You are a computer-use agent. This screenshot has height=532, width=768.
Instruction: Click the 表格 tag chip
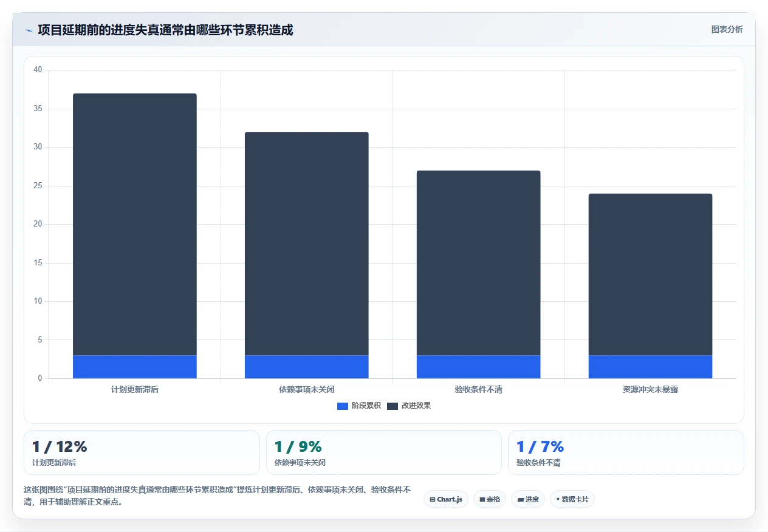pos(490,499)
